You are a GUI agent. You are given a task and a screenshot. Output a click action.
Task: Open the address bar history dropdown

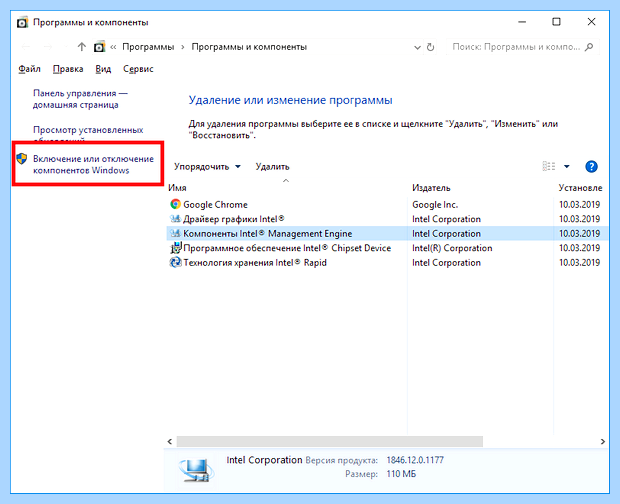tap(417, 47)
